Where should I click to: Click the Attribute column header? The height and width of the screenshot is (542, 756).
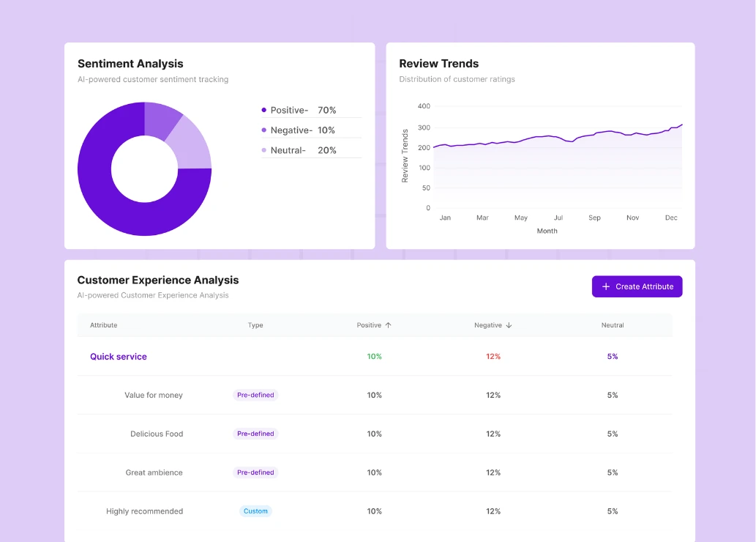click(104, 324)
